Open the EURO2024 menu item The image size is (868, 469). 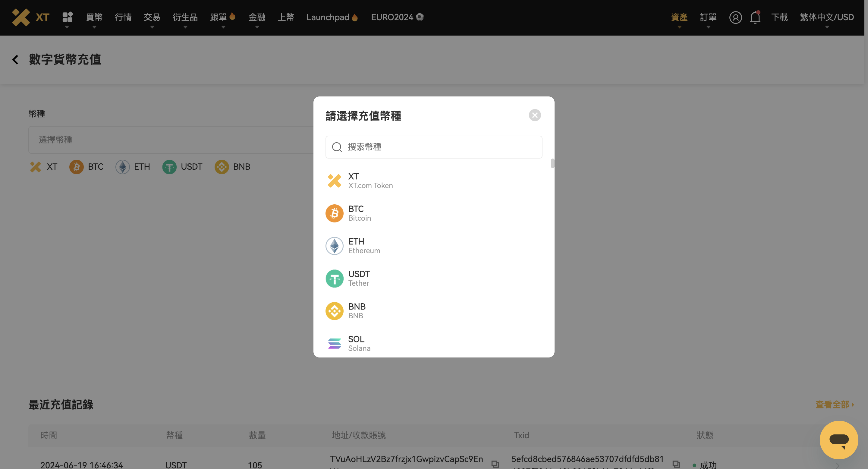coord(392,17)
